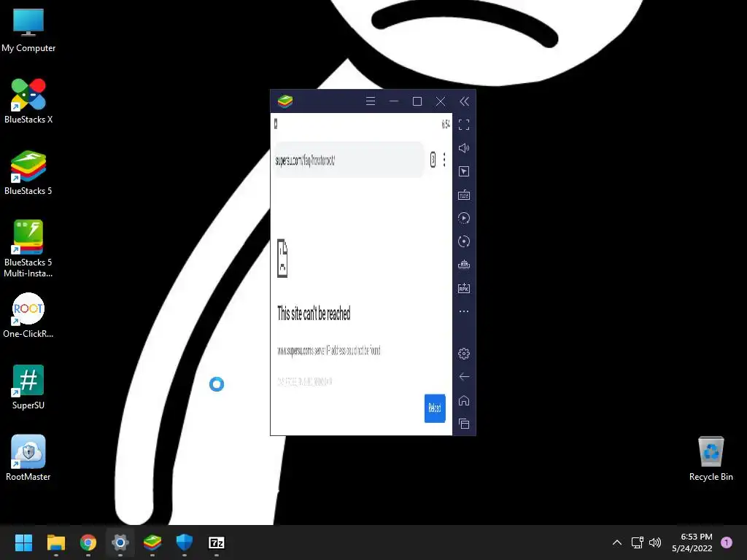The height and width of the screenshot is (560, 747).
Task: Click the blue Reload button
Action: 435,408
